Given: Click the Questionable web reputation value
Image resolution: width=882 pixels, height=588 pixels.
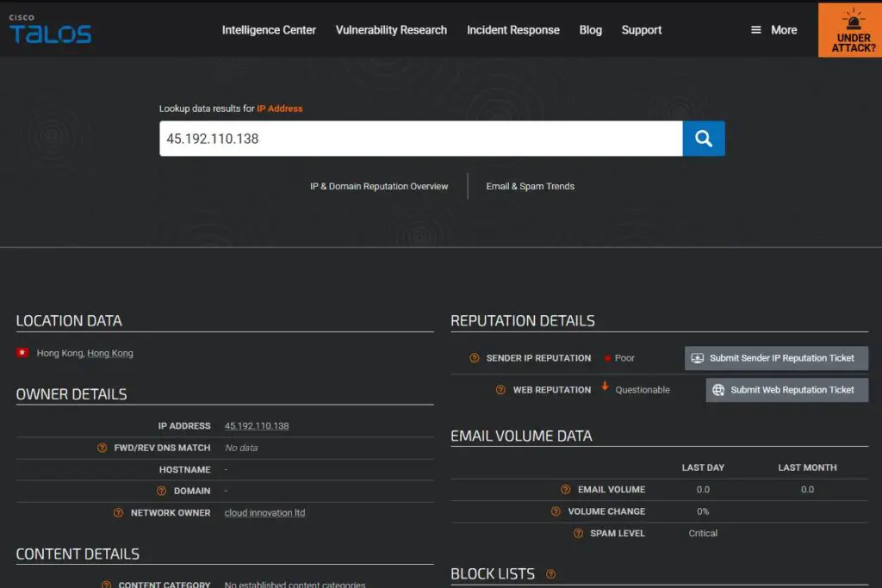Looking at the screenshot, I should click(x=643, y=390).
